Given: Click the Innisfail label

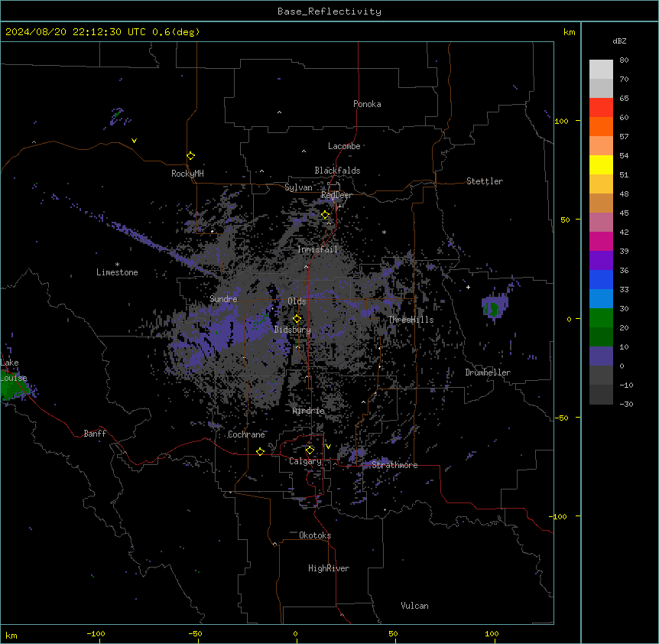Looking at the screenshot, I should click(x=318, y=249).
